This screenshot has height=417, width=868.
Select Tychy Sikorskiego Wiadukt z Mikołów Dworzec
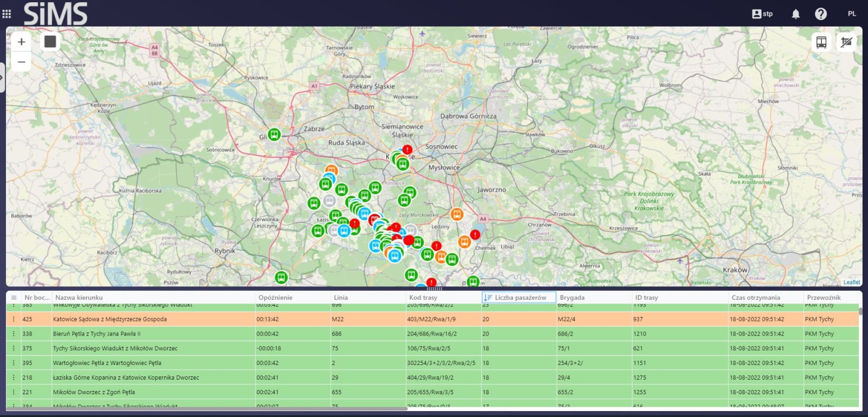432,348
